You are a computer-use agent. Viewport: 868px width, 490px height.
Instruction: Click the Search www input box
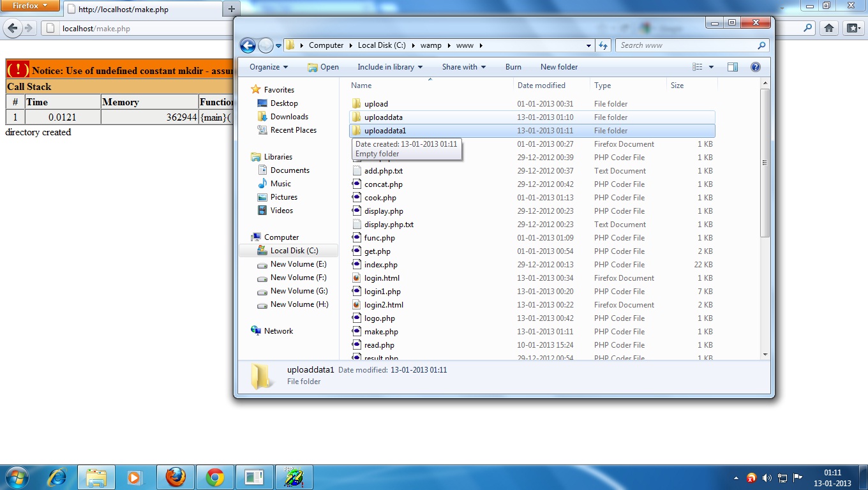pyautogui.click(x=686, y=45)
